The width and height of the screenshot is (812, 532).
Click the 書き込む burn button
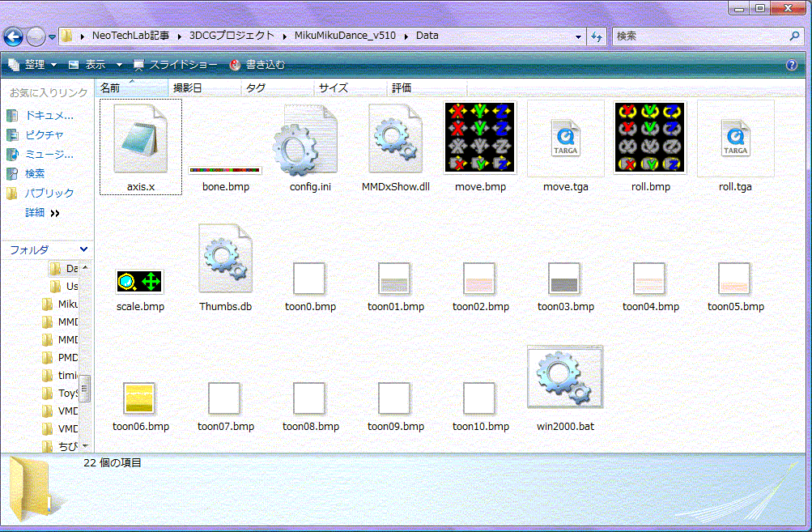pos(257,65)
